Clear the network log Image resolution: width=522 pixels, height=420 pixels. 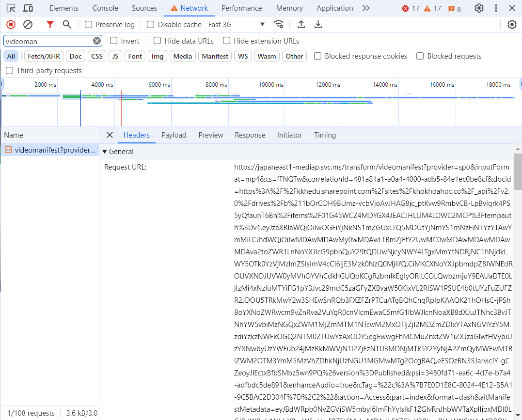point(28,24)
